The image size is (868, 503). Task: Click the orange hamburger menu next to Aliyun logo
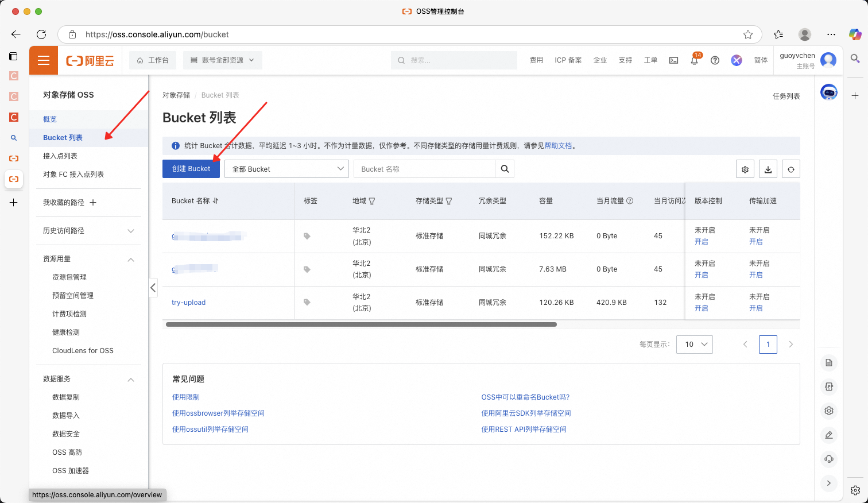(43, 60)
